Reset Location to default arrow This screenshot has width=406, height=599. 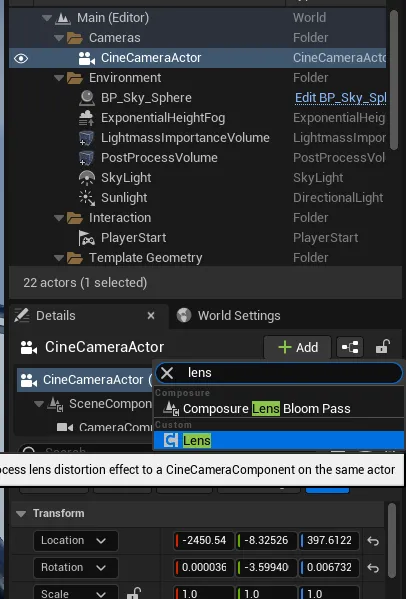[373, 541]
